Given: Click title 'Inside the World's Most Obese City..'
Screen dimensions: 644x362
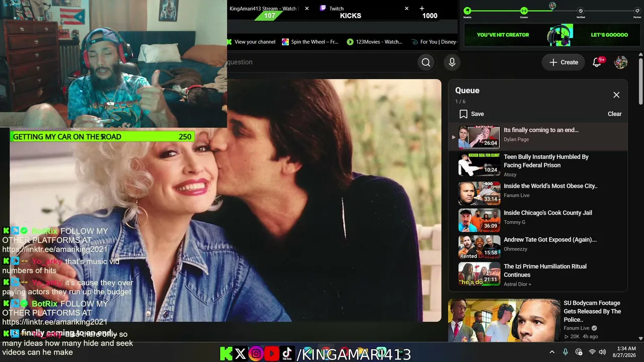Looking at the screenshot, I should tap(550, 186).
